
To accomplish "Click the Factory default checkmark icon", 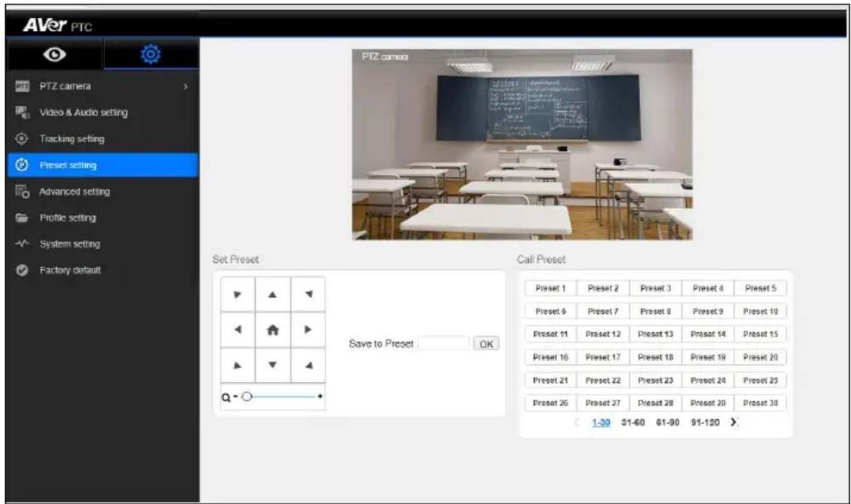I will (x=22, y=271).
